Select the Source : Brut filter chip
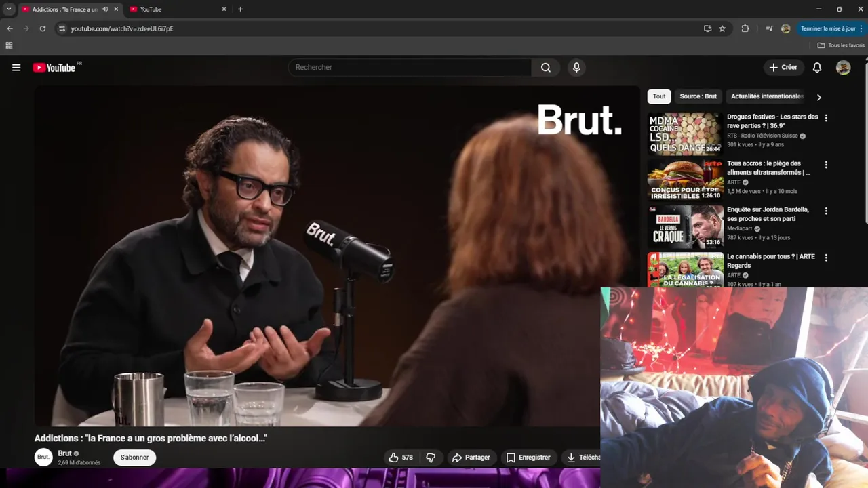The image size is (868, 488). 698,96
